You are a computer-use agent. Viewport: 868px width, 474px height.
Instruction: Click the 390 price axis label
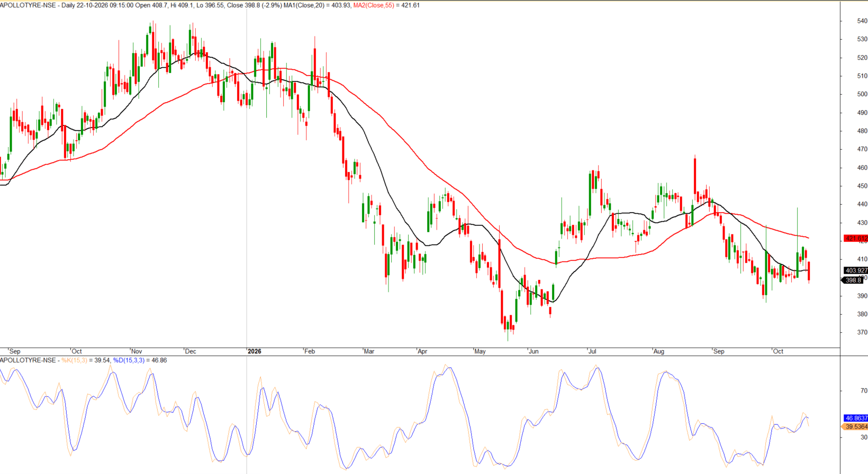click(862, 296)
